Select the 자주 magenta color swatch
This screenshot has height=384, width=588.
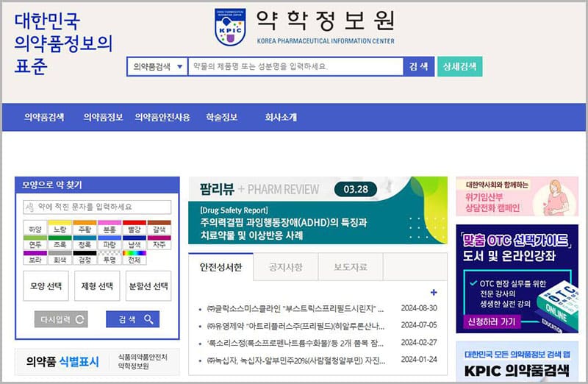point(159,243)
